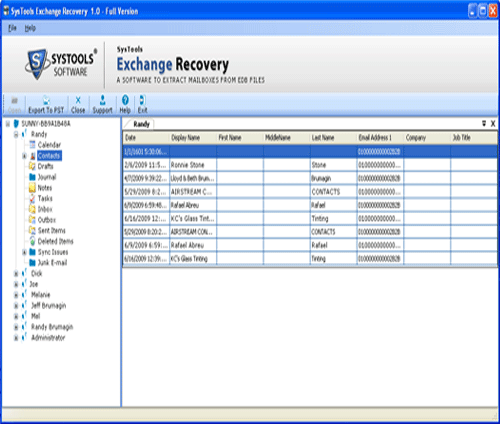This screenshot has width=500, height=424.
Task: Open the tab list dropdown arrow
Action: (484, 124)
